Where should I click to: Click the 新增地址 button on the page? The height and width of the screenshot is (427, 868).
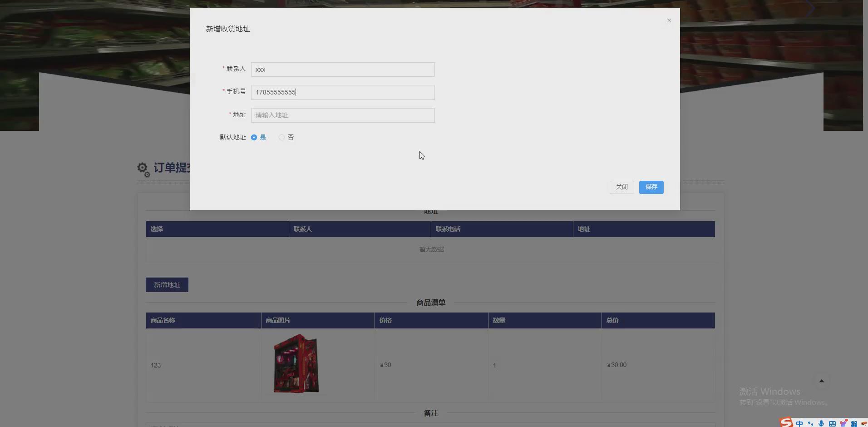click(167, 285)
